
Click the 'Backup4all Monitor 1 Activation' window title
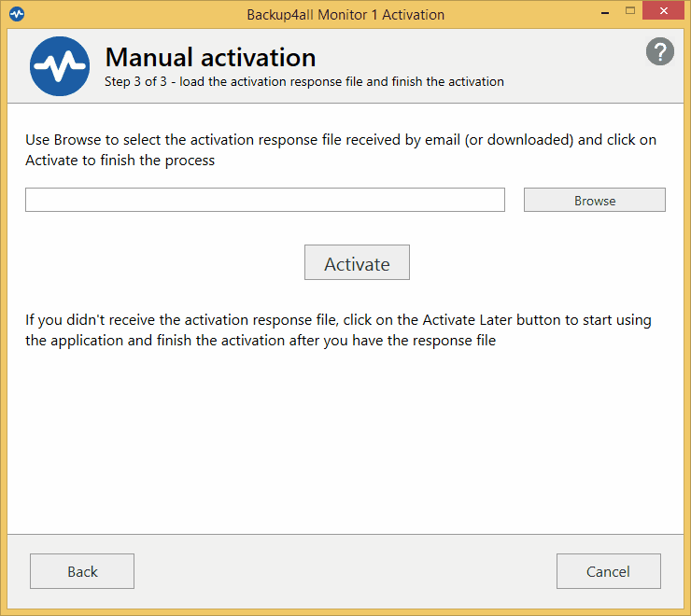pos(345,15)
